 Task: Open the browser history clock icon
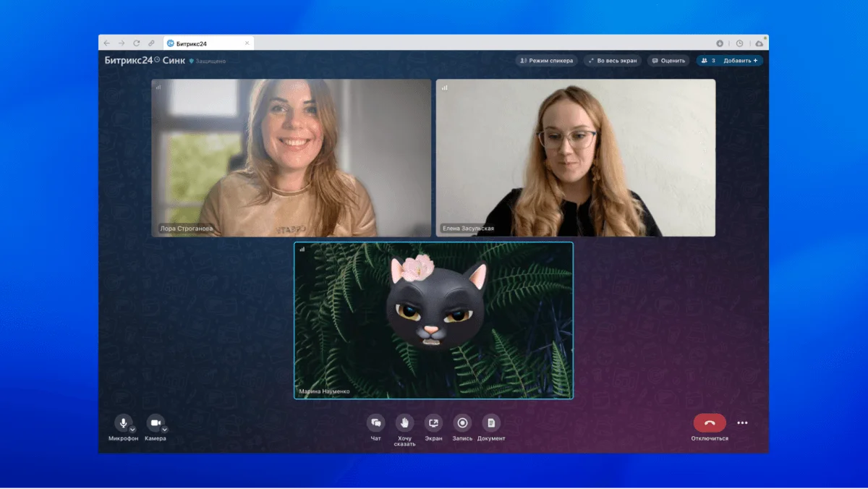click(739, 43)
